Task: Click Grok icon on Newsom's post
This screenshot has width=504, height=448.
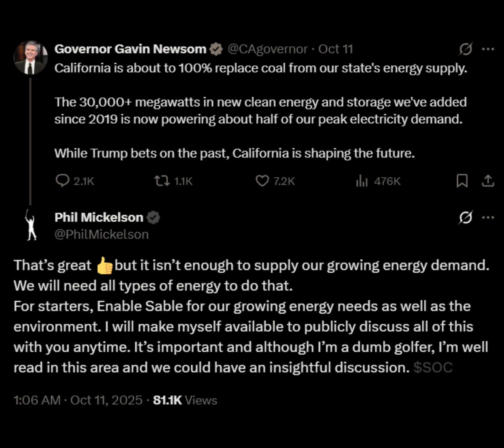Action: click(466, 49)
